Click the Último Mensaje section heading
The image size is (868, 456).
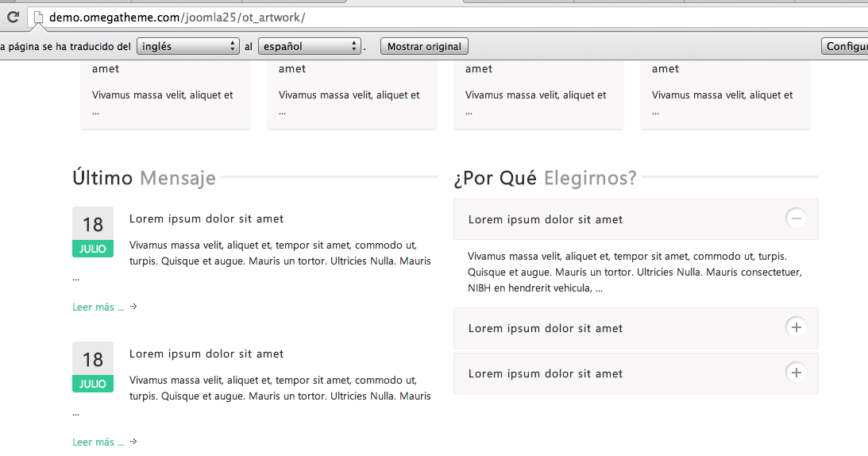pos(144,179)
